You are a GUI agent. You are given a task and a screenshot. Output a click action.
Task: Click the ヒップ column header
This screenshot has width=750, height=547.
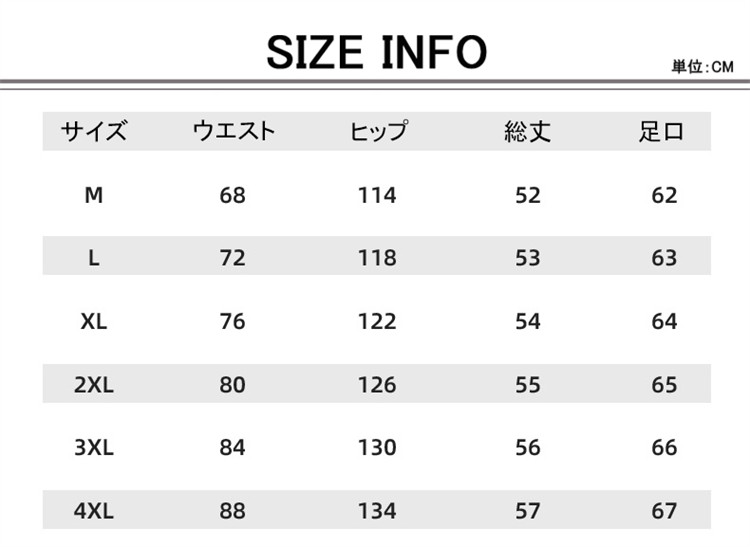pyautogui.click(x=377, y=131)
